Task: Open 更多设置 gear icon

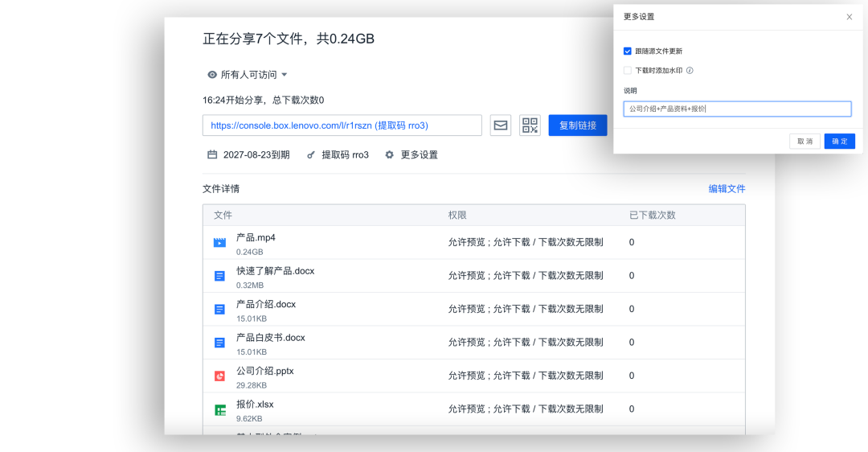Action: (390, 154)
